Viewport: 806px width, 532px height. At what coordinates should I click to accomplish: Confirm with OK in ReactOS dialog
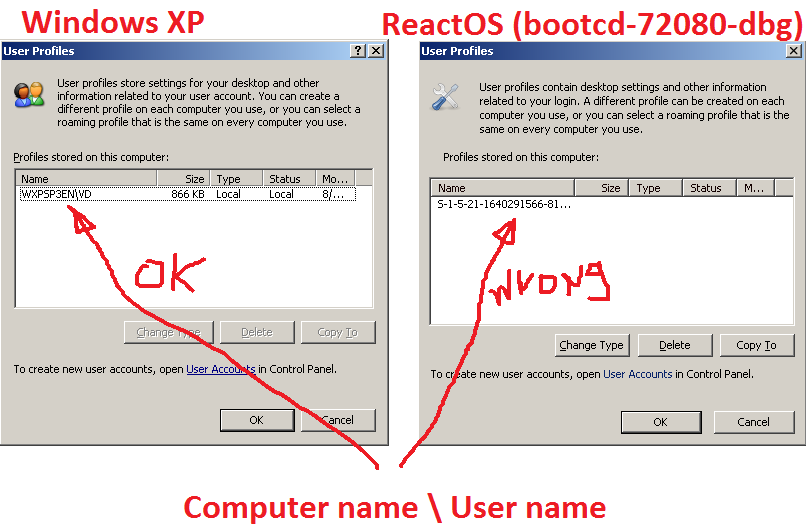[660, 422]
